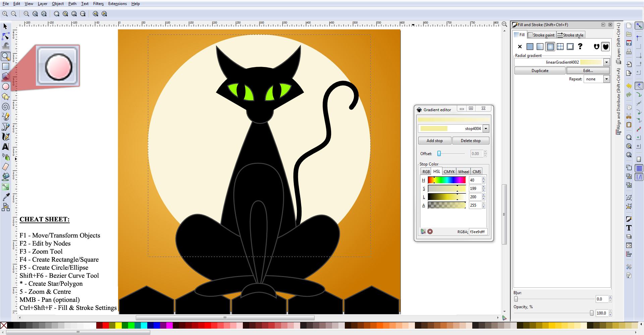The height and width of the screenshot is (335, 644).
Task: Select the Text tool in left toolbox
Action: 5,147
